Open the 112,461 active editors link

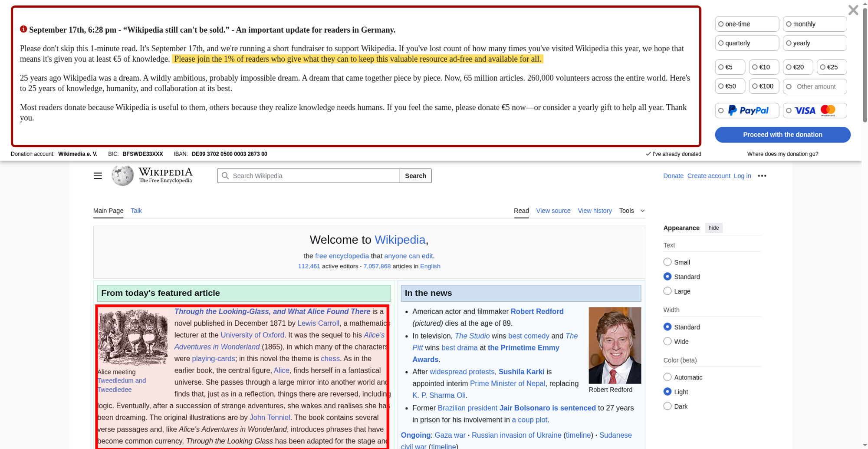coord(309,266)
